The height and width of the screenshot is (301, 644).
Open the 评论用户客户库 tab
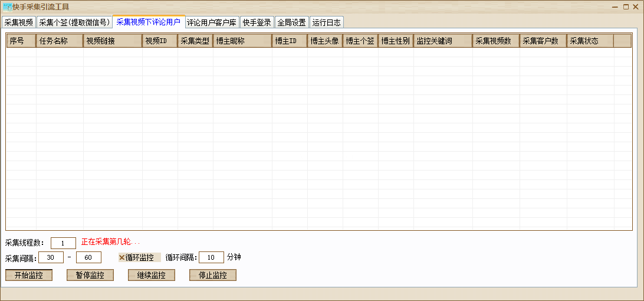click(212, 22)
